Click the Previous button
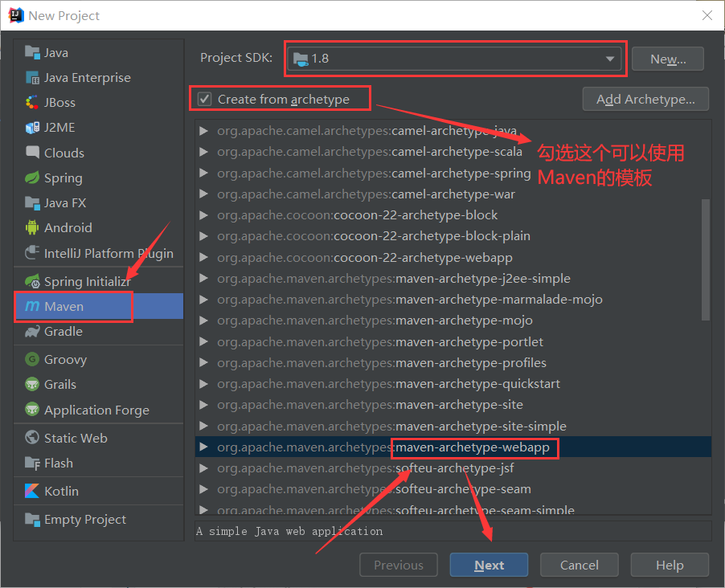 399,565
